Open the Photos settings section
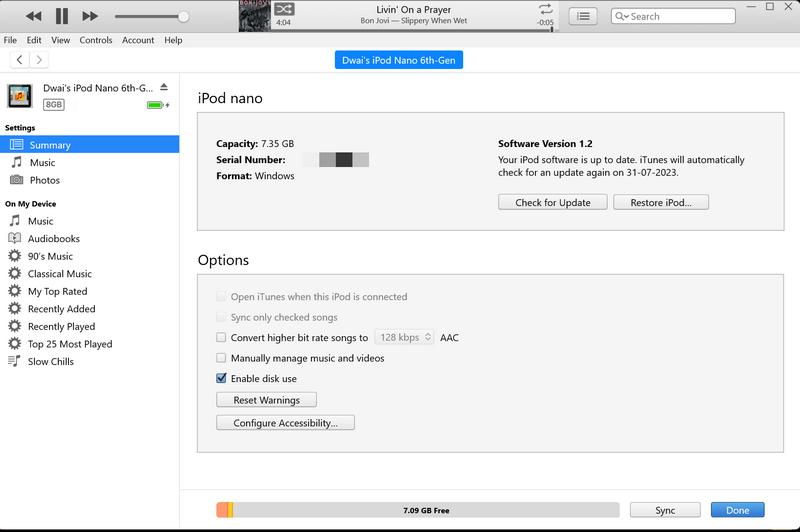 [44, 180]
